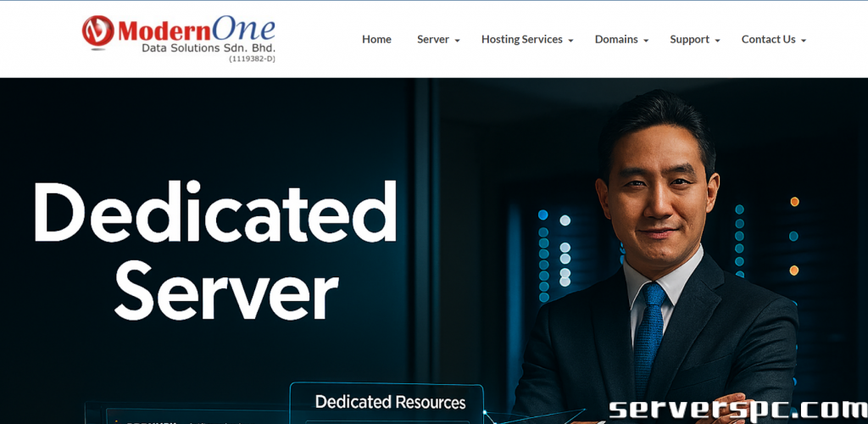
Task: Open the Hosting Services menu
Action: 521,39
